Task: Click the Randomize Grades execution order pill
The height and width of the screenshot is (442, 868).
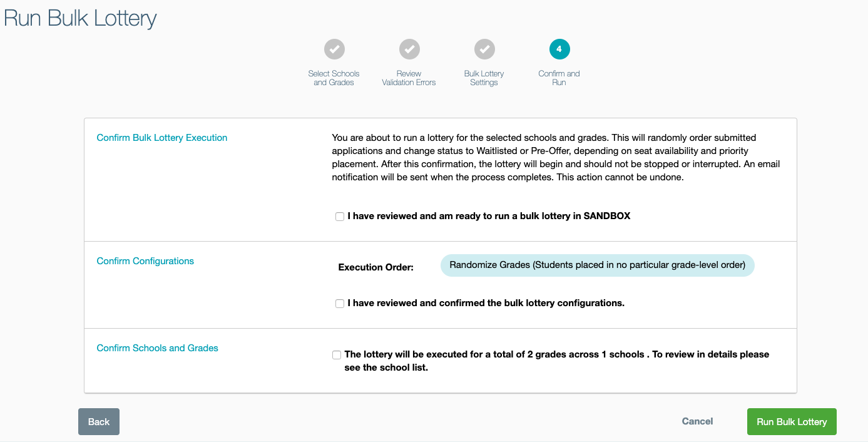Action: tap(597, 265)
